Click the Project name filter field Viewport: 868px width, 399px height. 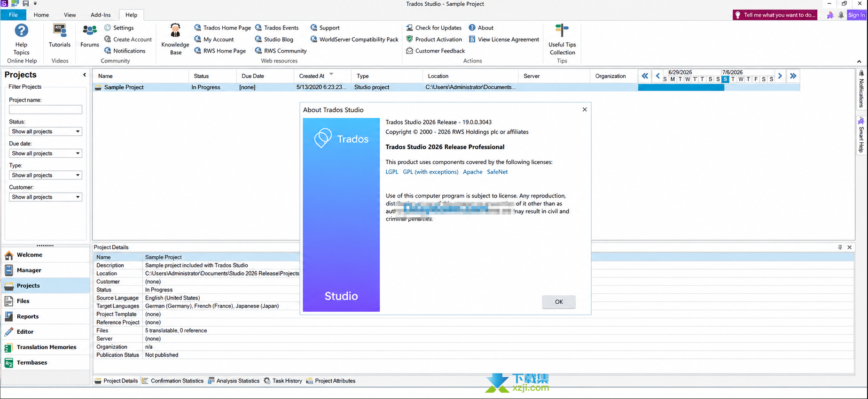[x=46, y=109]
